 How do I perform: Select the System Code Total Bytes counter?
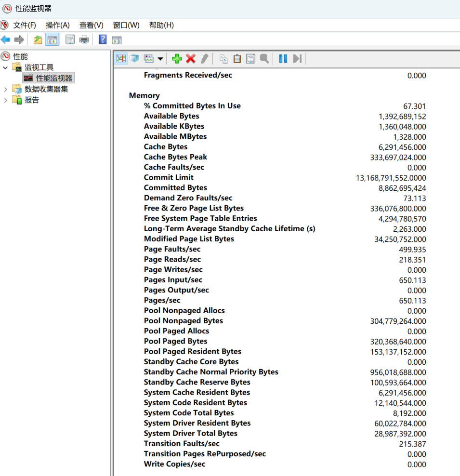(189, 413)
